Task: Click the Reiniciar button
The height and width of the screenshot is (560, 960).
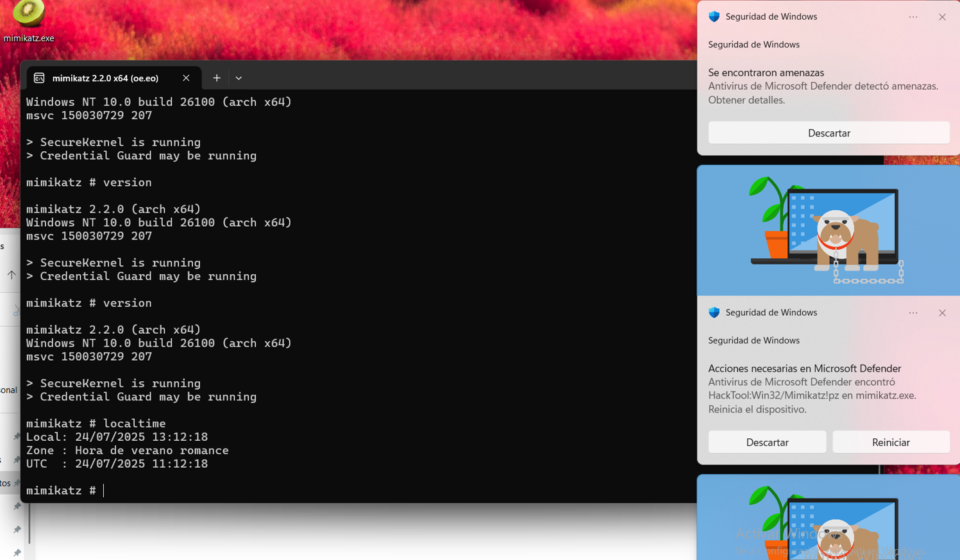Action: pos(891,442)
